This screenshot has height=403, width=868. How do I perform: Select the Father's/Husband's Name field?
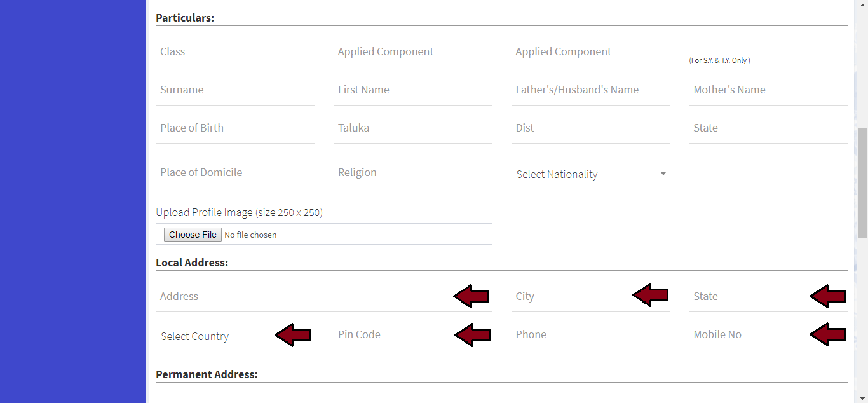[590, 90]
